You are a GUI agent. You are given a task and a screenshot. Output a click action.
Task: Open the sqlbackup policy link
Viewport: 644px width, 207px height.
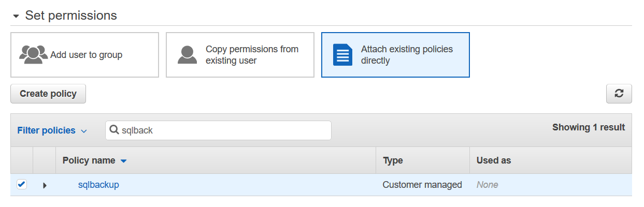click(x=98, y=185)
